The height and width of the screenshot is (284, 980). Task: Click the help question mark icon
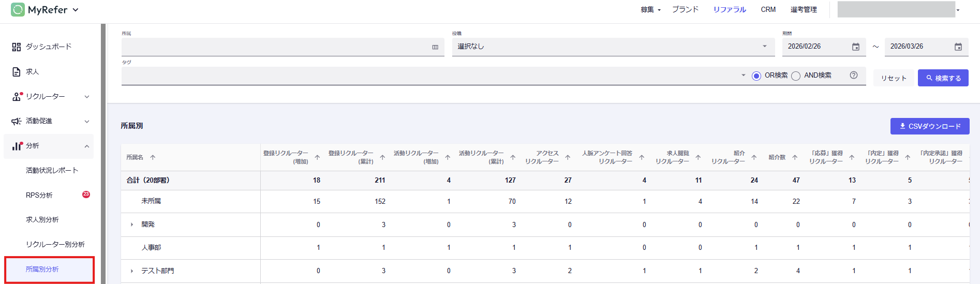[x=854, y=76]
